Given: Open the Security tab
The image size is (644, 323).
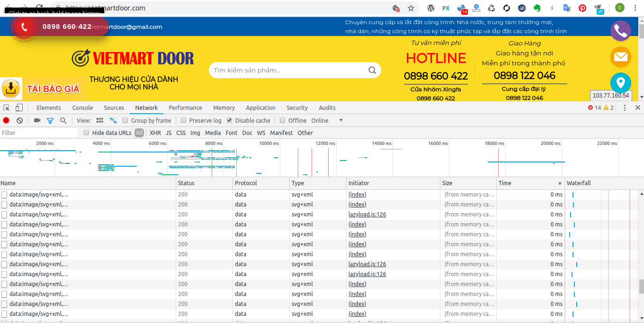Looking at the screenshot, I should (297, 108).
